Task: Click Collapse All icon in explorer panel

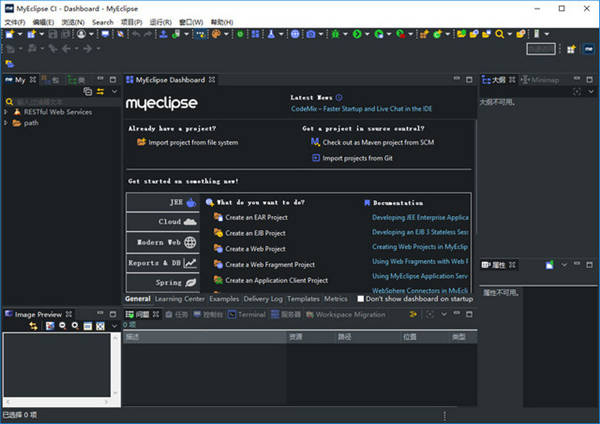Action: click(x=87, y=91)
